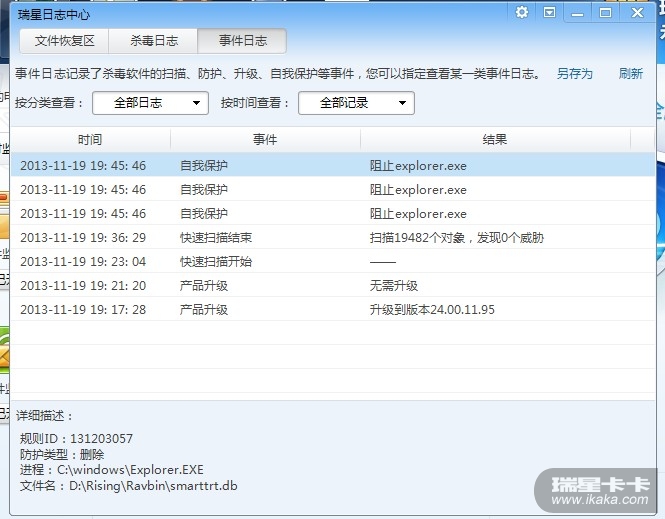The width and height of the screenshot is (665, 519).
Task: Click the title bar dropdown menu icon
Action: (549, 12)
